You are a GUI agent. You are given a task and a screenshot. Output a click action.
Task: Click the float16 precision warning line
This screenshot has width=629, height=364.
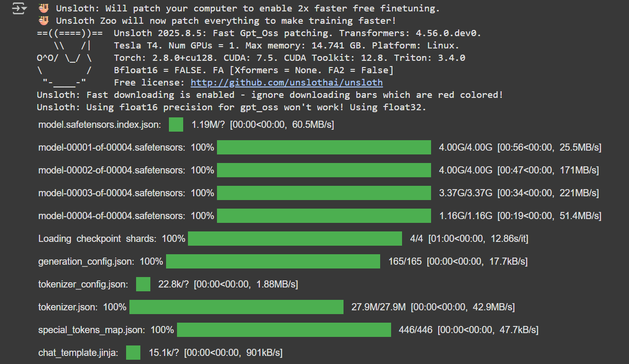tap(231, 107)
